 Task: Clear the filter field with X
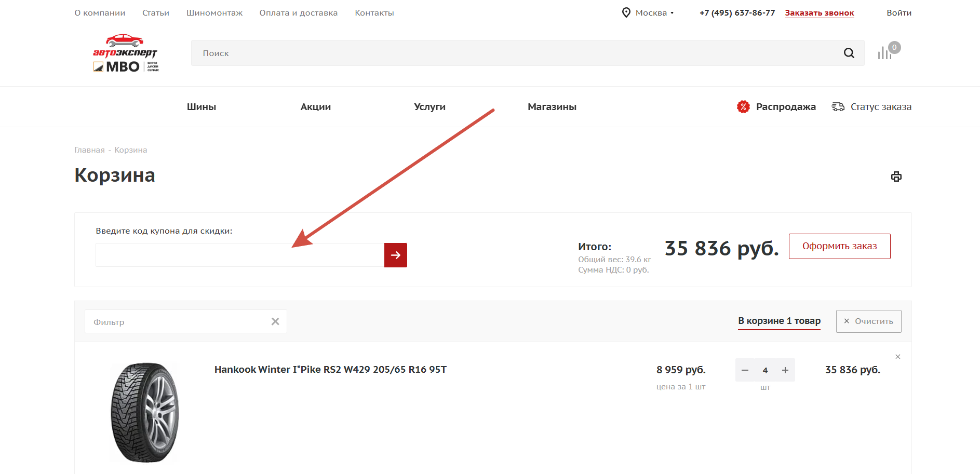[x=275, y=321]
